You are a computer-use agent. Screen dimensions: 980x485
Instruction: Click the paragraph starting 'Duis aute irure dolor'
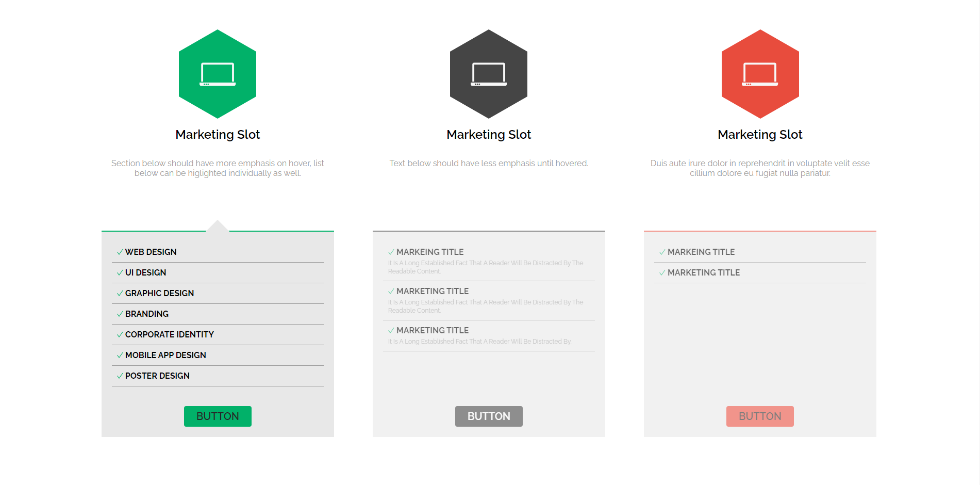pyautogui.click(x=760, y=168)
